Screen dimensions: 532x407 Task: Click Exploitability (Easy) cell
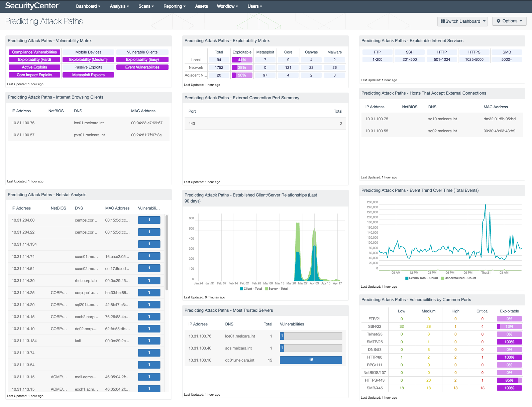[142, 59]
